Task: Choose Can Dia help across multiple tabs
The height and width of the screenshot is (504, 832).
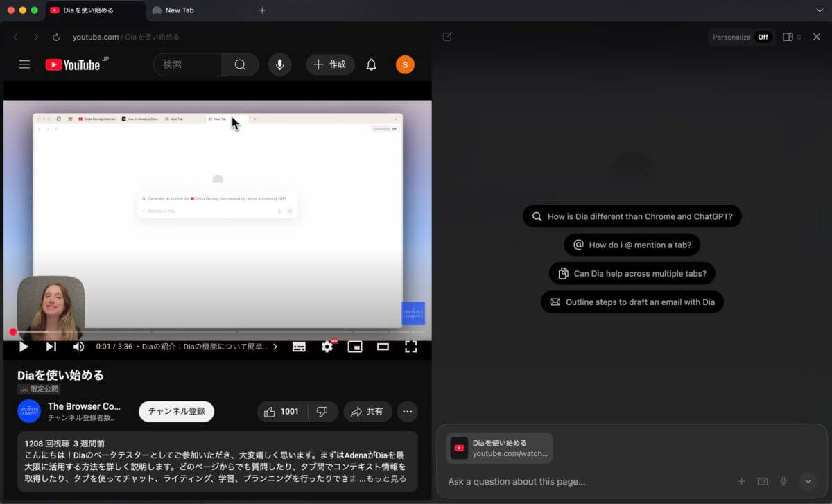Action: [x=632, y=273]
